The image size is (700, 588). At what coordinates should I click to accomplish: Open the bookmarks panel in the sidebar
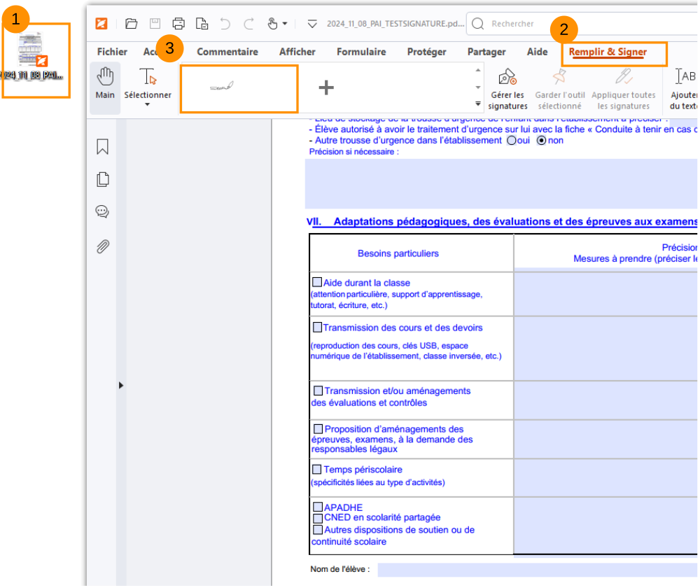click(103, 148)
